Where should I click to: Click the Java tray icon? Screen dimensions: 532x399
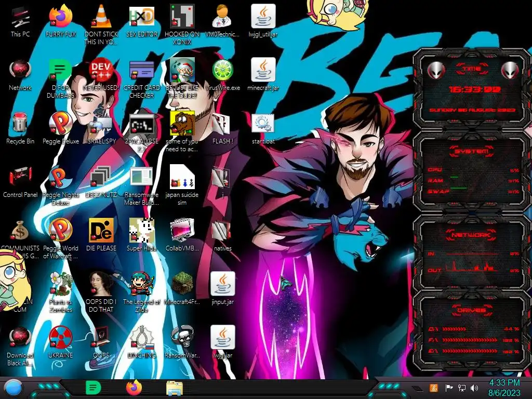point(434,388)
